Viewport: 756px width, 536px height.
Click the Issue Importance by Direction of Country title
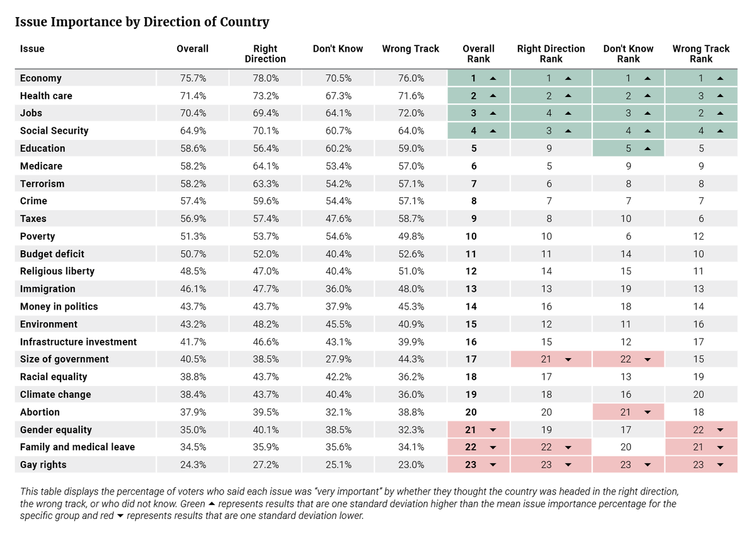click(x=142, y=22)
